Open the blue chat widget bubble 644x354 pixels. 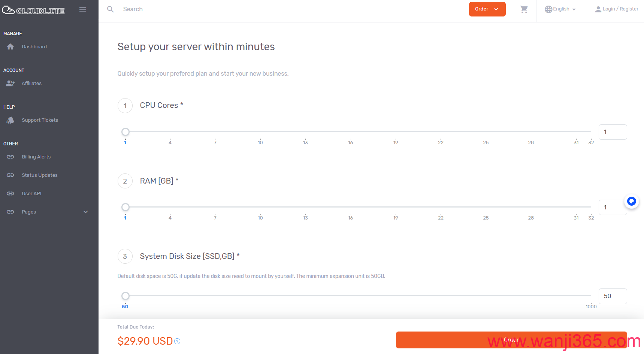point(631,202)
